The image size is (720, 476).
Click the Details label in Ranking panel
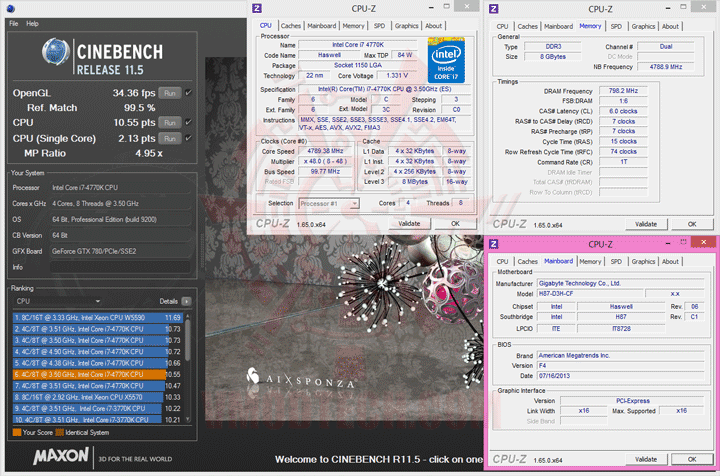pos(169,301)
